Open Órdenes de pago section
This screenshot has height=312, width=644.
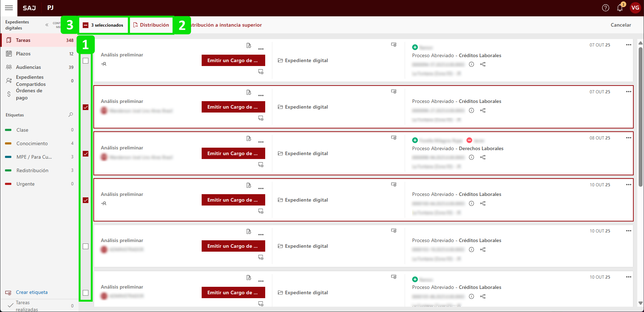coord(39,94)
